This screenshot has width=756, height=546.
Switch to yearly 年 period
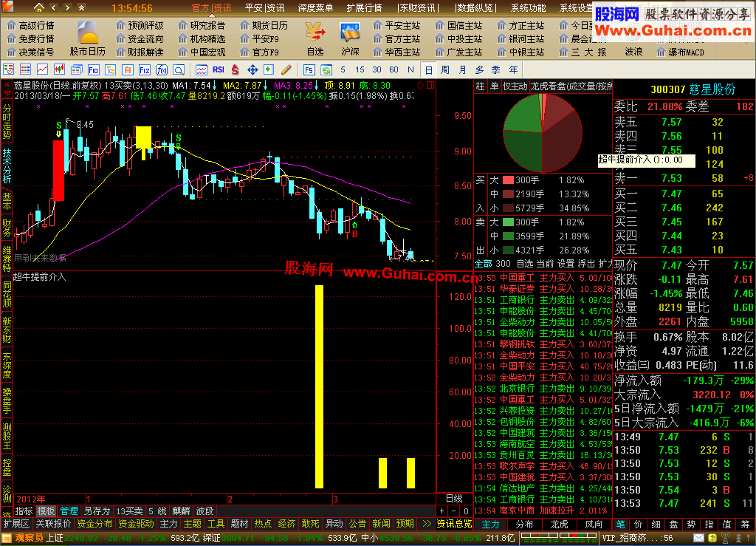[x=513, y=70]
